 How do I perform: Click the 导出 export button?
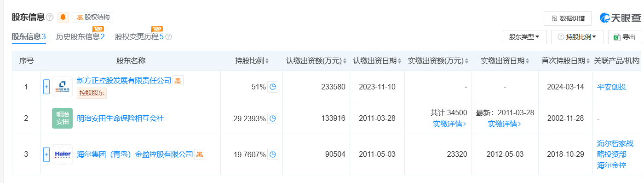(x=624, y=37)
